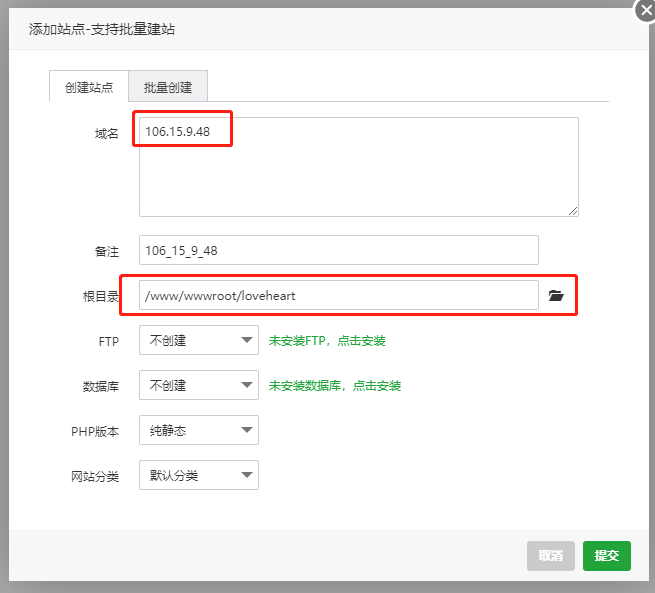The image size is (655, 593).
Task: Click the 未安装FTP，点击安装 link
Action: point(327,341)
